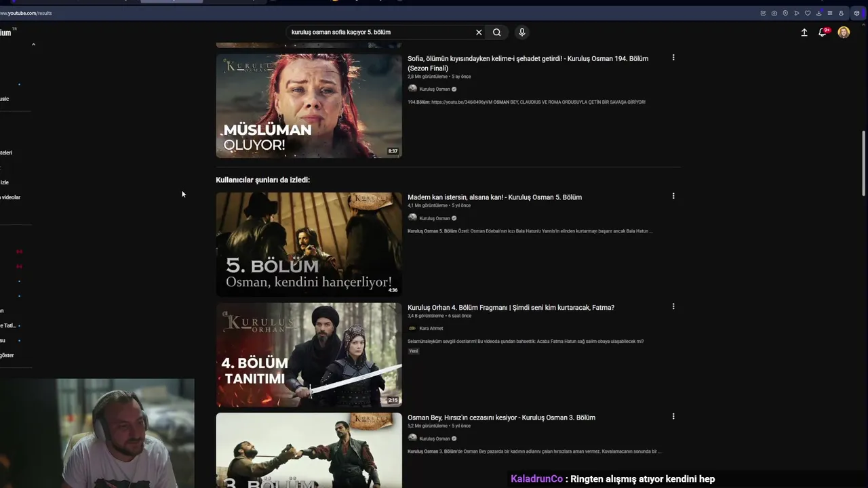Start voice search with the microphone icon
Image resolution: width=868 pixels, height=488 pixels.
click(521, 32)
